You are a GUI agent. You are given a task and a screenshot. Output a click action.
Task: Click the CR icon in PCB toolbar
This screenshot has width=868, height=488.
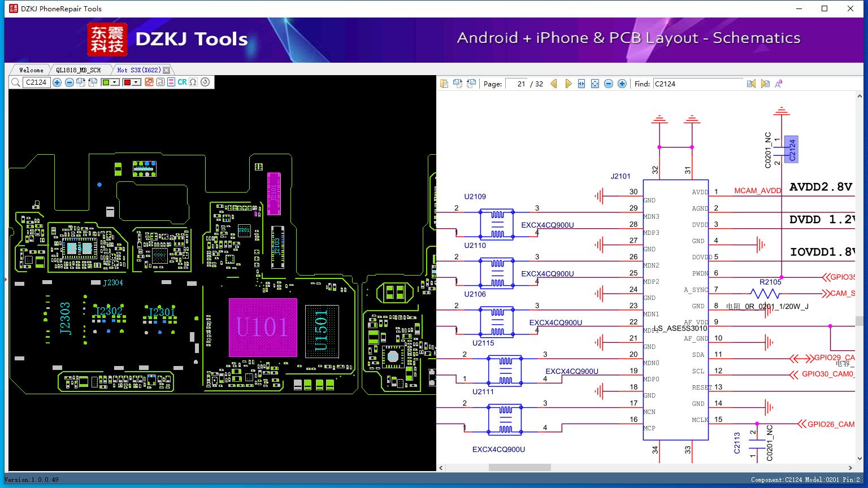[182, 82]
